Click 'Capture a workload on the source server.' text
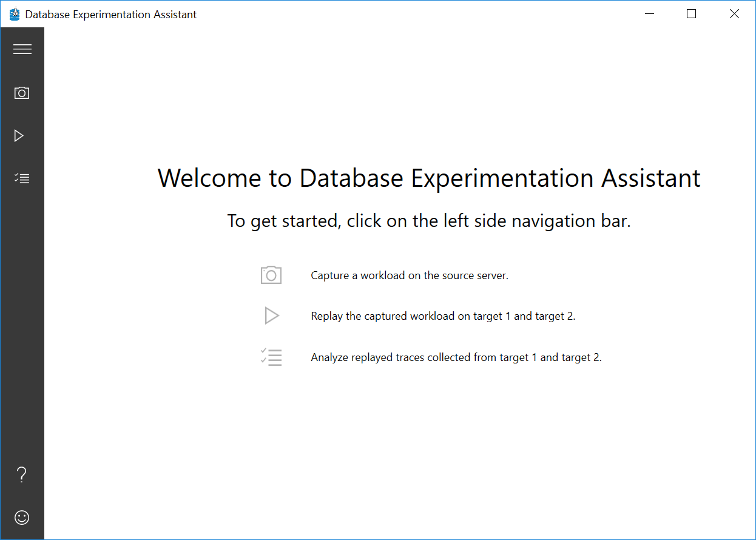Image resolution: width=756 pixels, height=540 pixels. coord(410,275)
